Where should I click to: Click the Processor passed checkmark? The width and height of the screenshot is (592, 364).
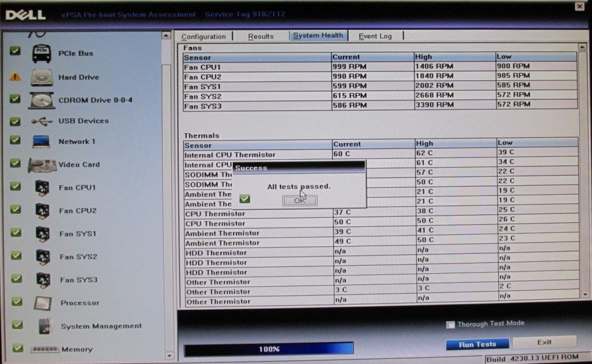(17, 302)
